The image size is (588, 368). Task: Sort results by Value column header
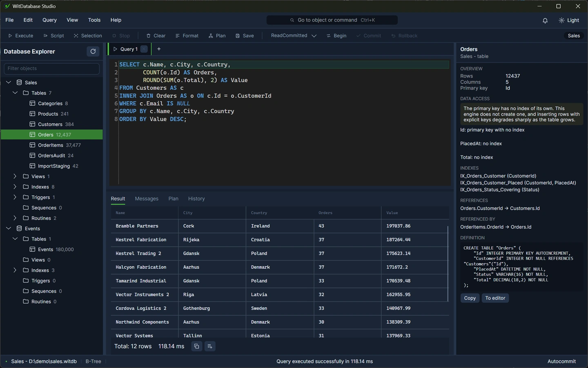pyautogui.click(x=415, y=213)
